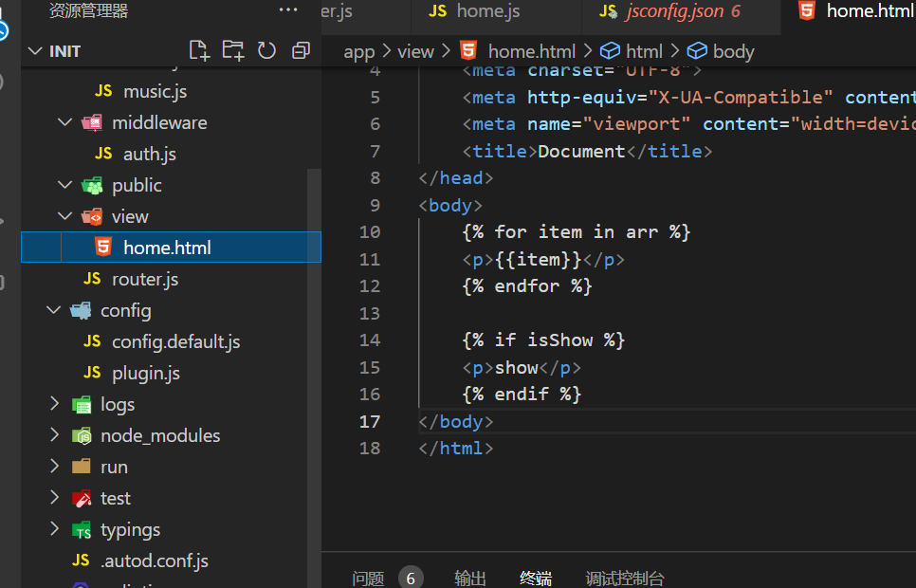Click the app breadcrumb segment
This screenshot has height=588, width=916.
pos(359,52)
